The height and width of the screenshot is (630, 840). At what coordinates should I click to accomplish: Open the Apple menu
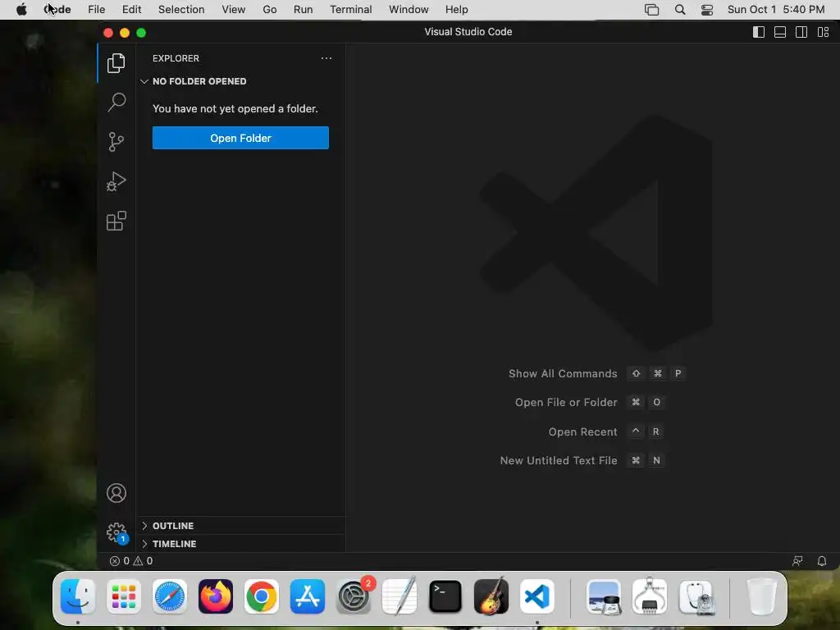21,10
